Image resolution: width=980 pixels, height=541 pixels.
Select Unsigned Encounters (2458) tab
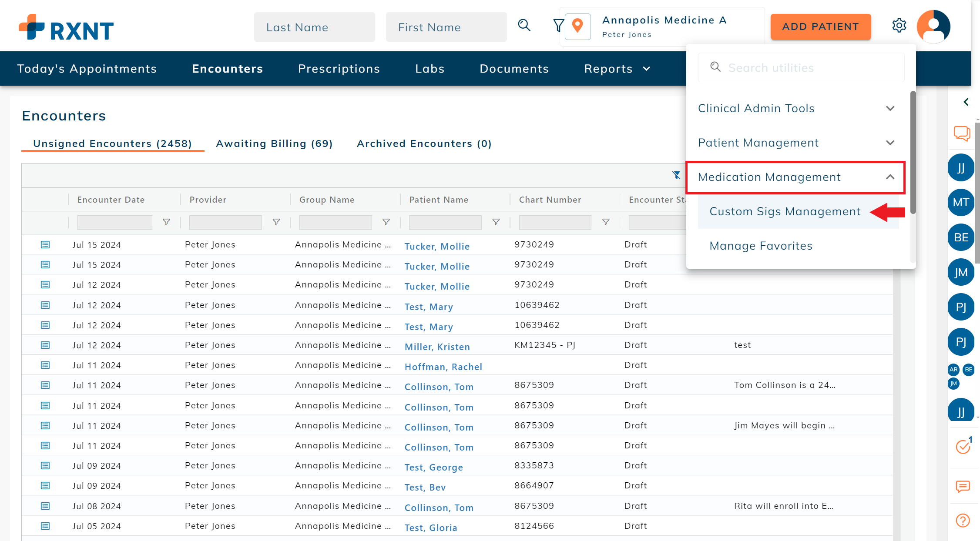tap(113, 144)
